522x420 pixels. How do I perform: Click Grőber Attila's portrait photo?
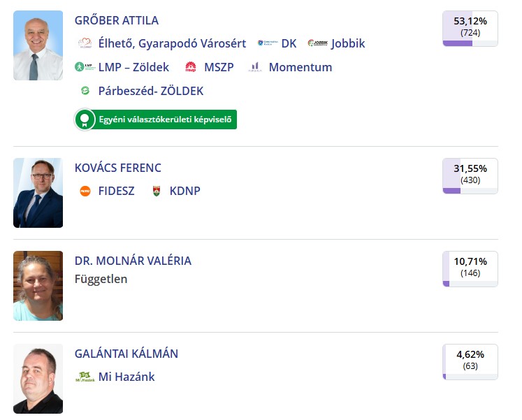pyautogui.click(x=38, y=45)
